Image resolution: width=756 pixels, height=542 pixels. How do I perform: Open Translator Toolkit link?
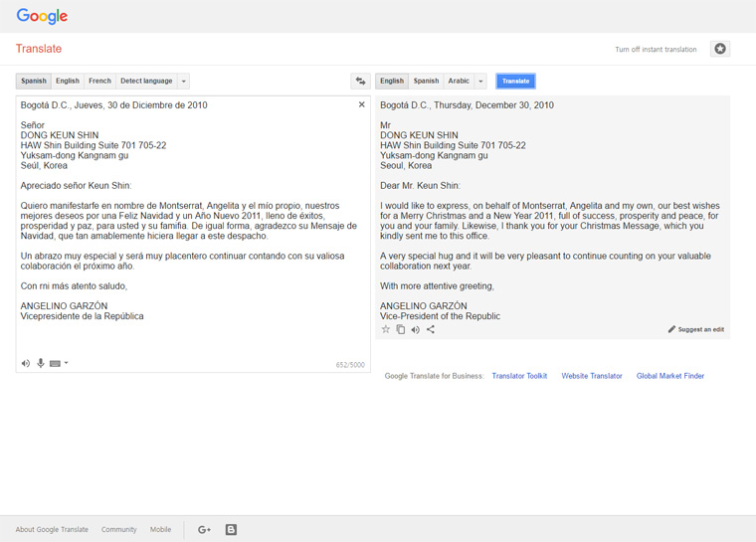(x=519, y=376)
